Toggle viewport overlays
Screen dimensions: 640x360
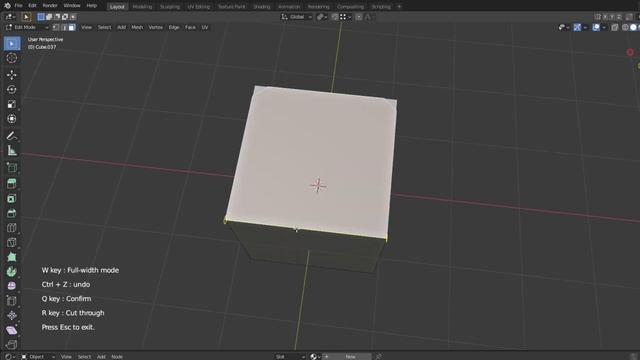[x=596, y=27]
